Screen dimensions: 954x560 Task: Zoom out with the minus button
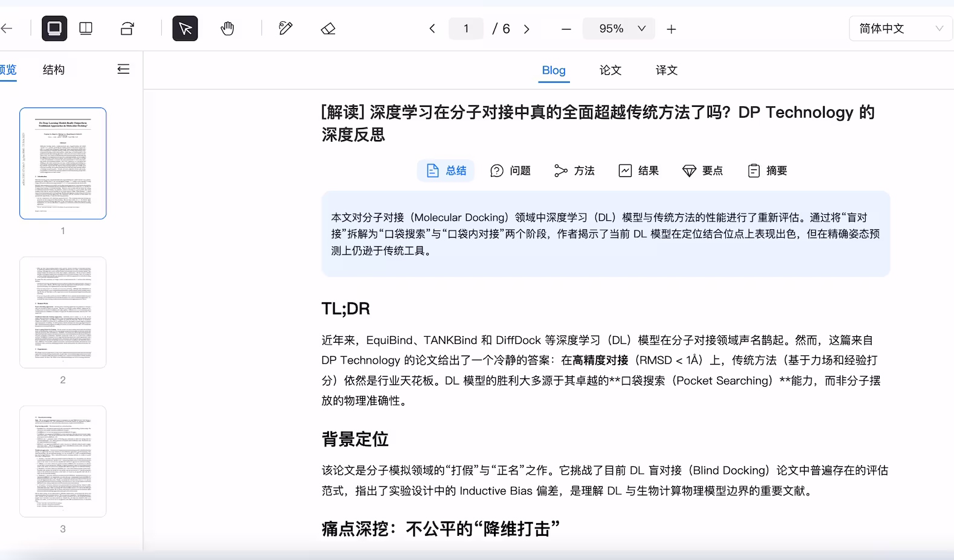click(x=566, y=29)
